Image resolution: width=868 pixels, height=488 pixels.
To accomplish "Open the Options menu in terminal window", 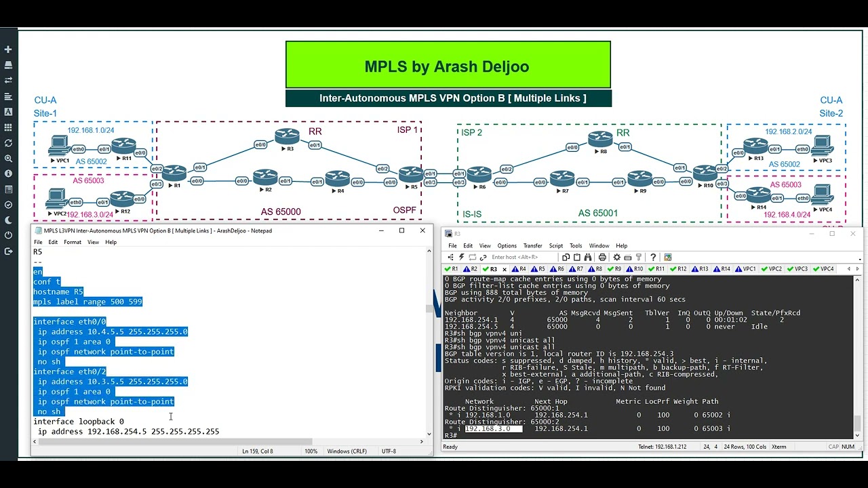I will (507, 245).
